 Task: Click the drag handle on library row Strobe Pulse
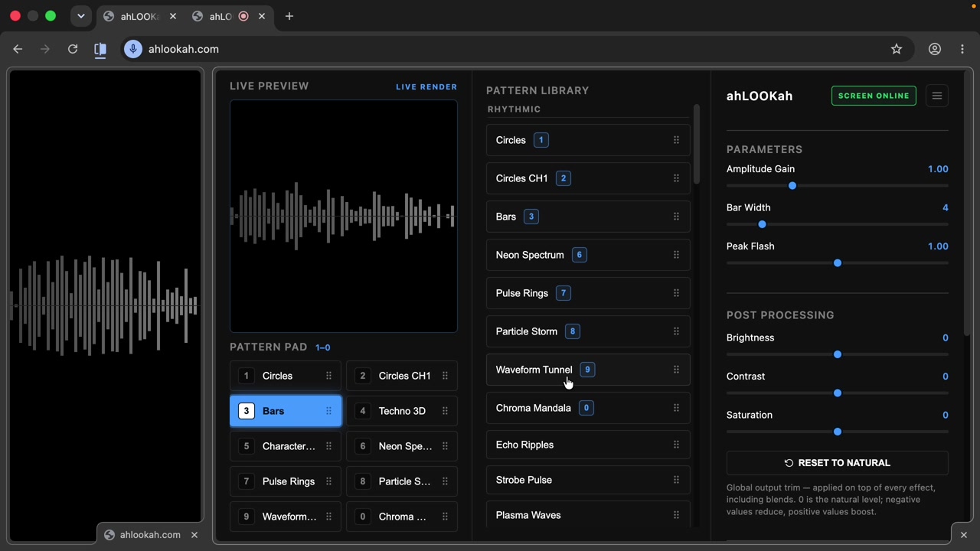676,480
